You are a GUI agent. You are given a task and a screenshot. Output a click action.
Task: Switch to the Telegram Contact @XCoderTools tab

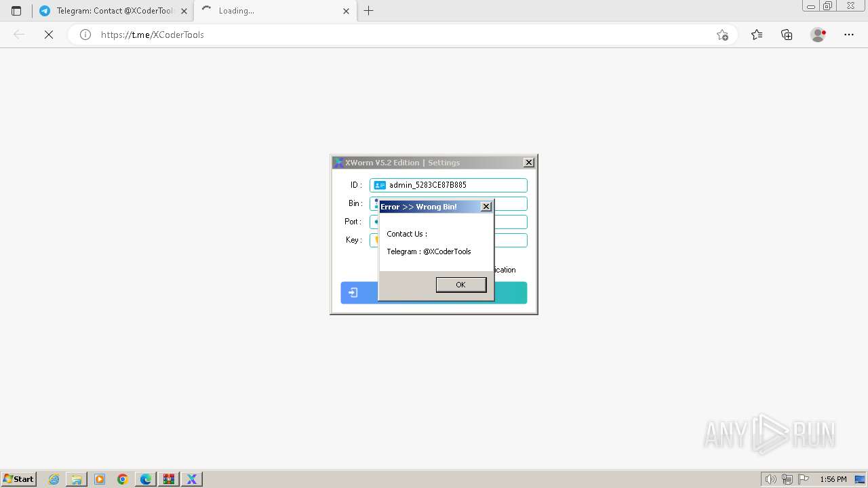point(113,11)
